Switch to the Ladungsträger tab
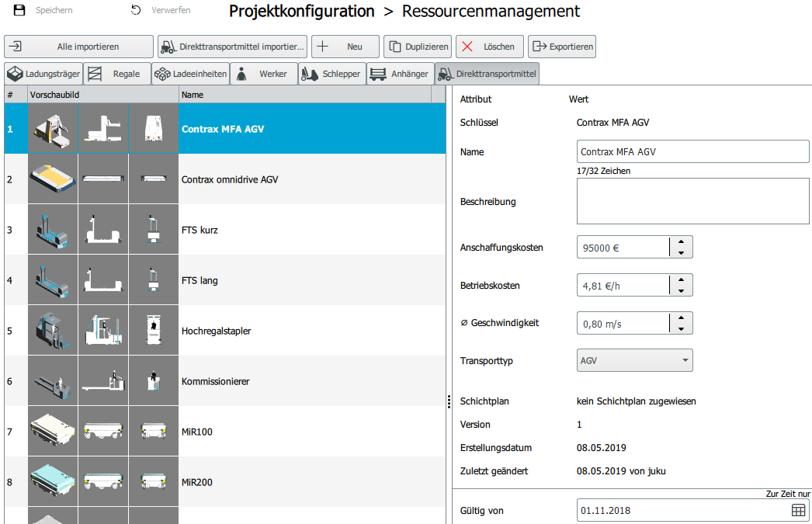This screenshot has width=812, height=524. (x=43, y=74)
